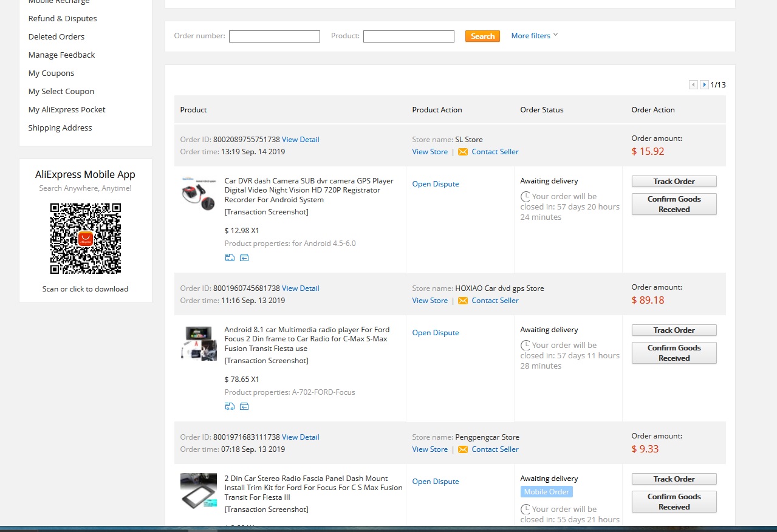Click the AliExpress app QR code
Screen dimensions: 777x532
pos(86,238)
